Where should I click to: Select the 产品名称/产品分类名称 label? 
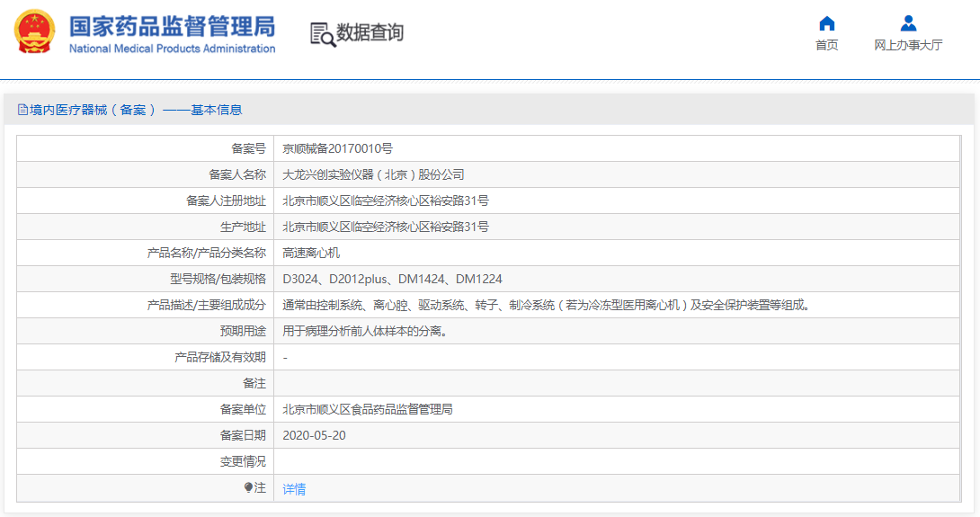[207, 254]
